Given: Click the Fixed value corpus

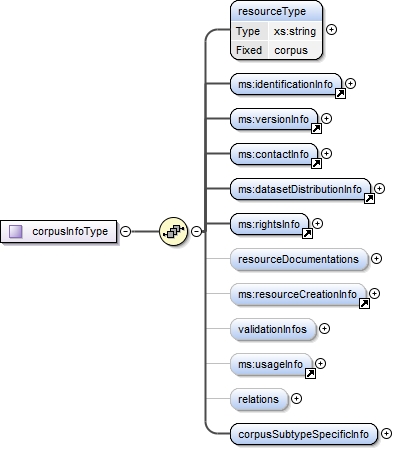Looking at the screenshot, I should 291,50.
